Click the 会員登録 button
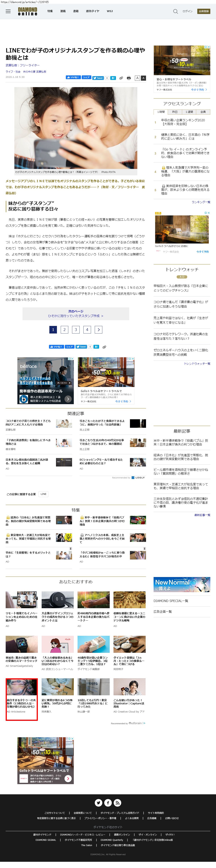216x868 pixels. (x=204, y=11)
